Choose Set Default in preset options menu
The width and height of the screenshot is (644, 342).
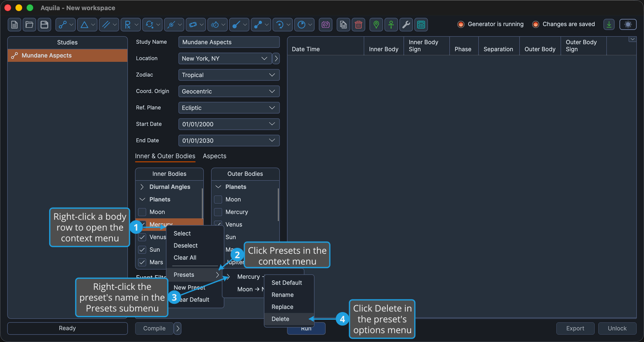pos(289,283)
